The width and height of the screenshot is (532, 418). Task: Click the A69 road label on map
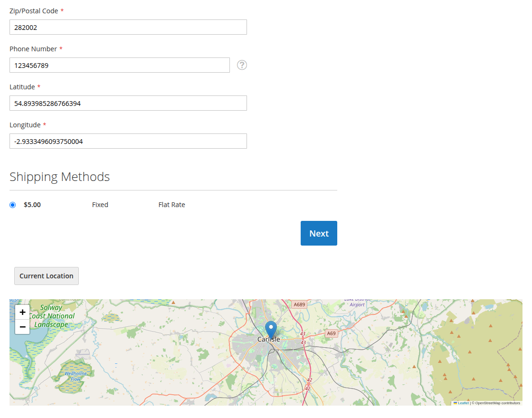[331, 333]
